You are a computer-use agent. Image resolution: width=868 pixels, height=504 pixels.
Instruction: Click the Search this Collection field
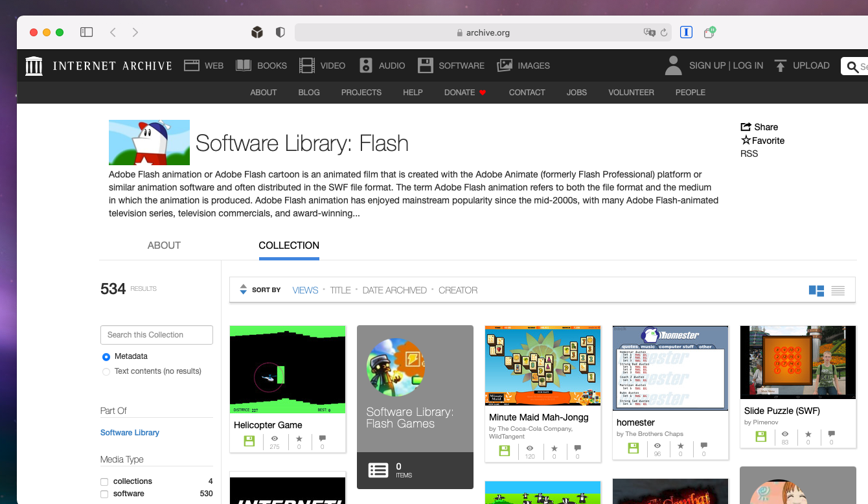pyautogui.click(x=157, y=335)
